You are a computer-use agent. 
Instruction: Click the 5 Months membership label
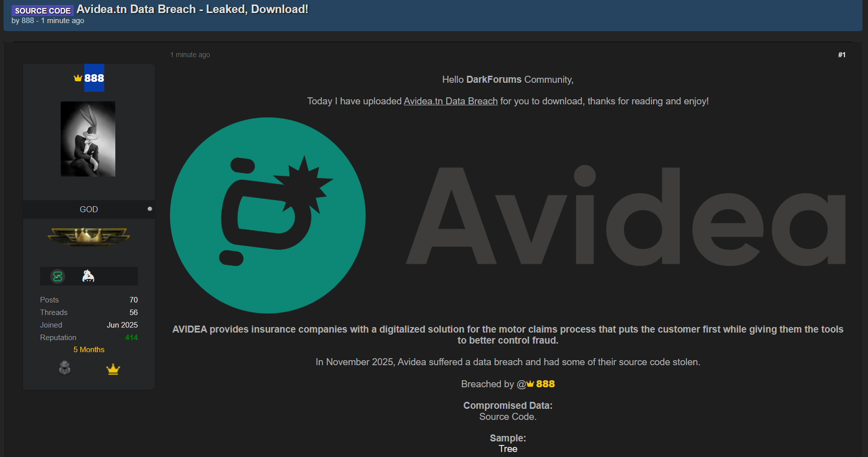coord(89,350)
